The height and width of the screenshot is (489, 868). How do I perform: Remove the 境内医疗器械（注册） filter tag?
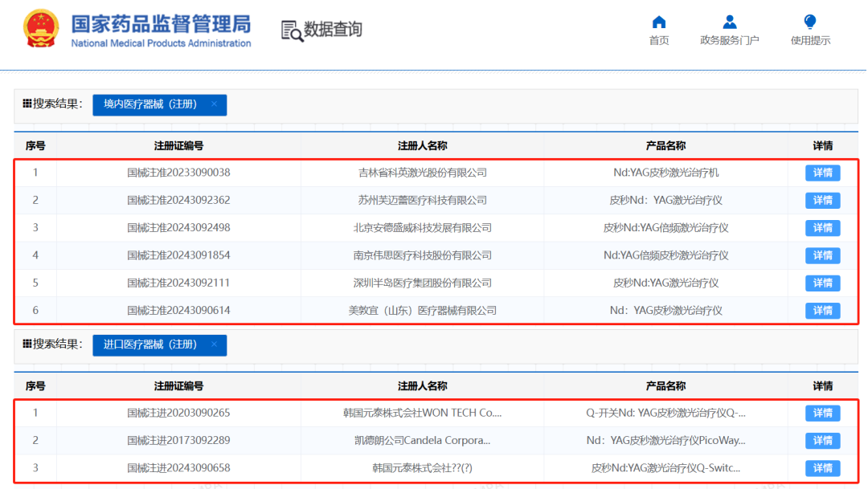click(x=215, y=104)
